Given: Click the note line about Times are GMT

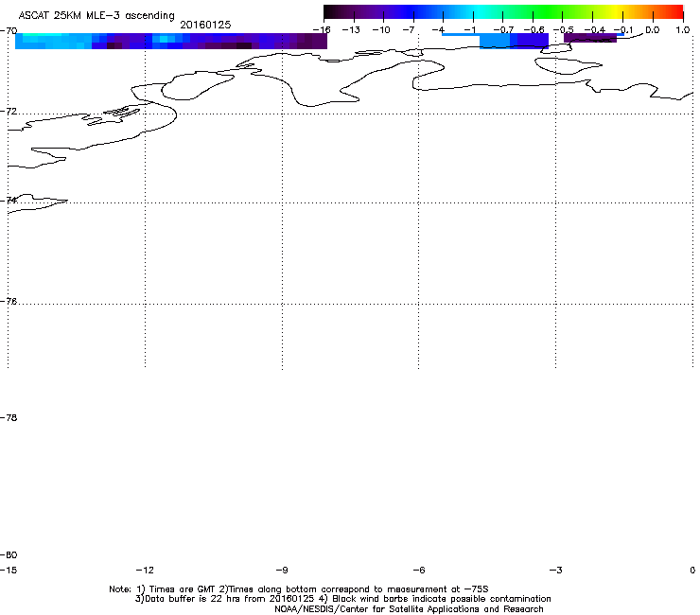Looking at the screenshot, I should coord(299,589).
